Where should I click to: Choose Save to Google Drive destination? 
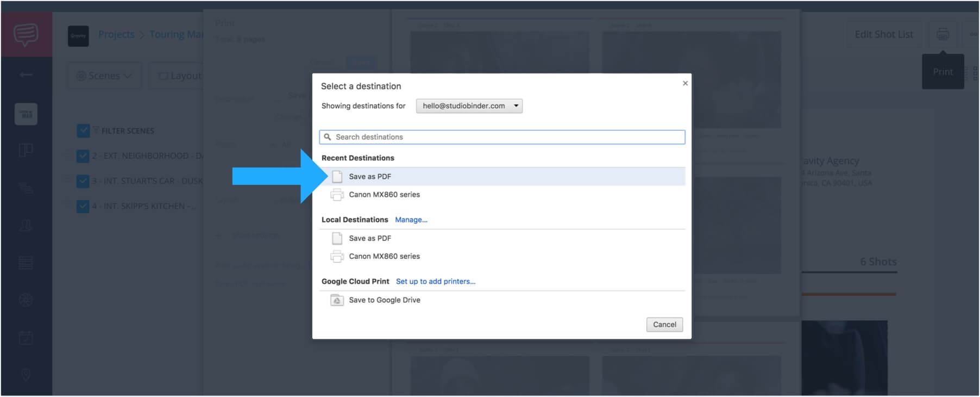(x=502, y=300)
